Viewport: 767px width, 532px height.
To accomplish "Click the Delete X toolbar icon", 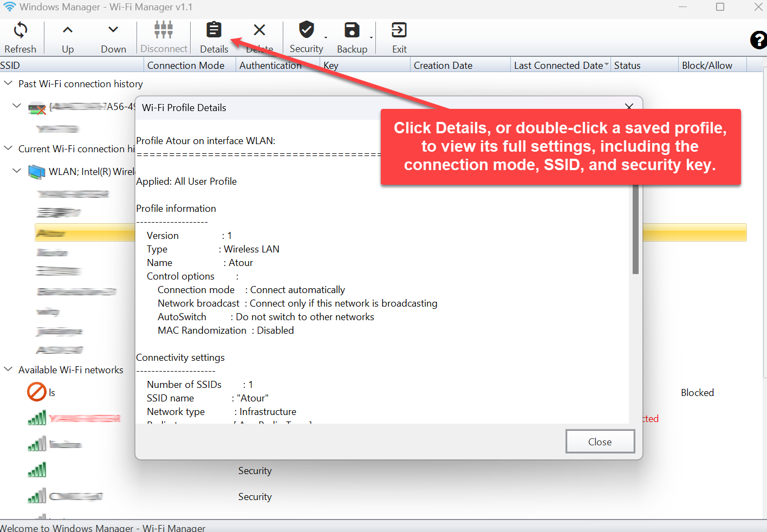I will tap(260, 30).
